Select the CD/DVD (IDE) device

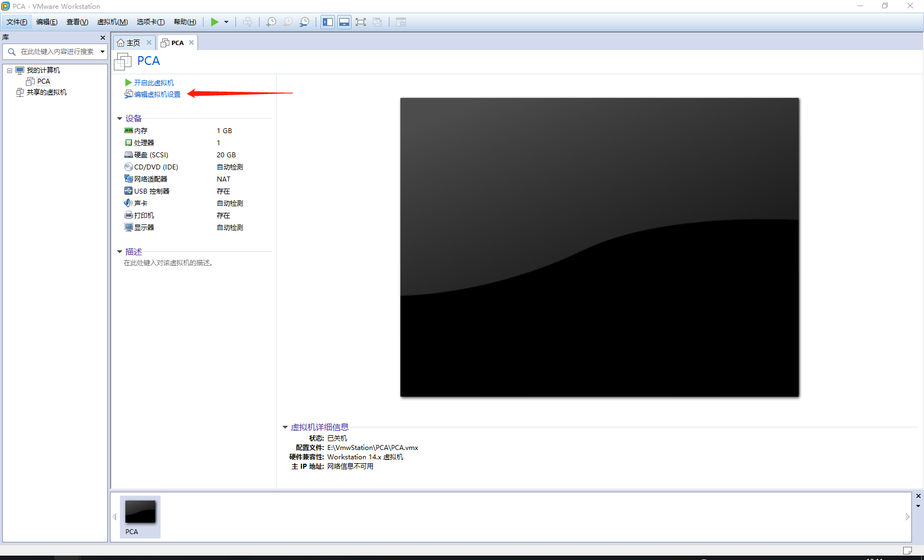point(156,167)
